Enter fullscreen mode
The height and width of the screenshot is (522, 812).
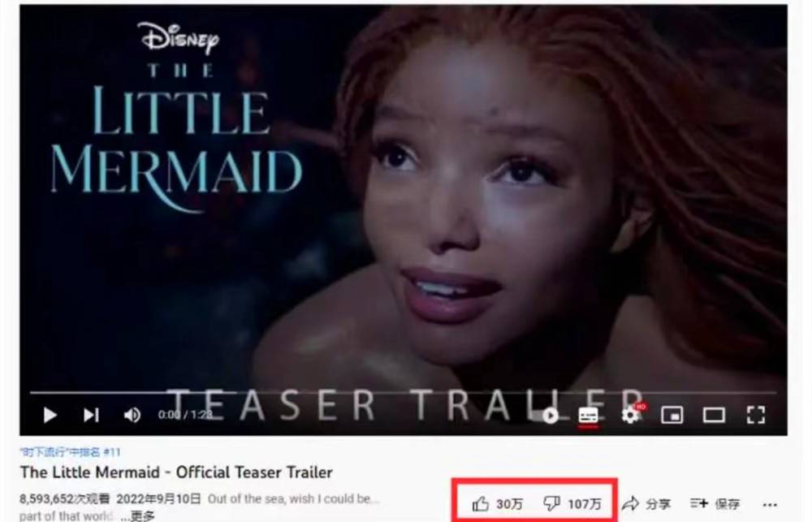pyautogui.click(x=755, y=415)
